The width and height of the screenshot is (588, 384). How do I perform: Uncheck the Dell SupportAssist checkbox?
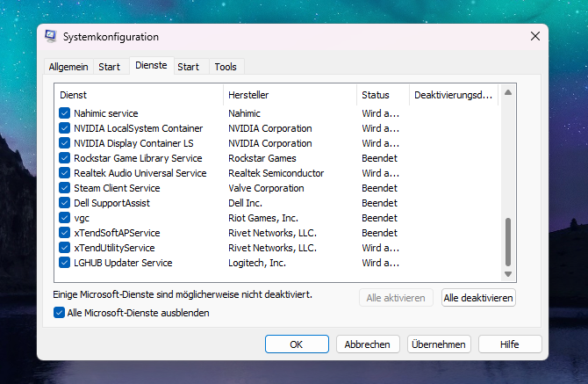[x=64, y=203]
